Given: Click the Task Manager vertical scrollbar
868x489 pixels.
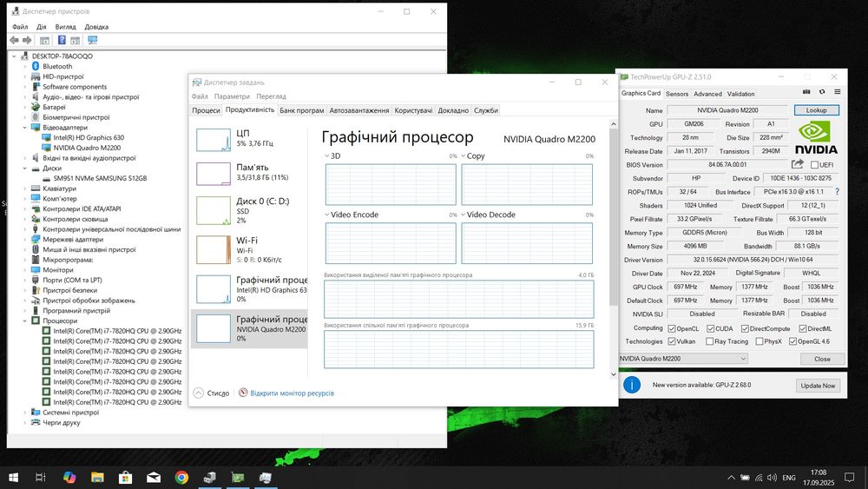Looking at the screenshot, I should click(x=613, y=249).
